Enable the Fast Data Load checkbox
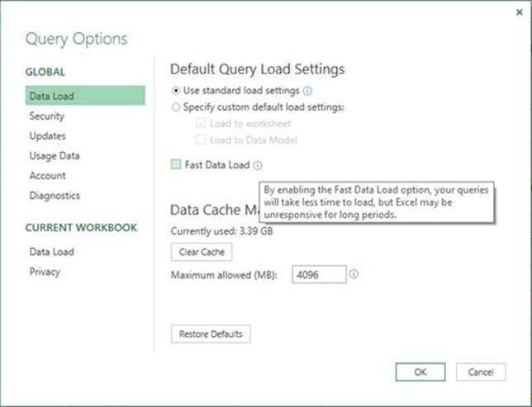 tap(176, 165)
